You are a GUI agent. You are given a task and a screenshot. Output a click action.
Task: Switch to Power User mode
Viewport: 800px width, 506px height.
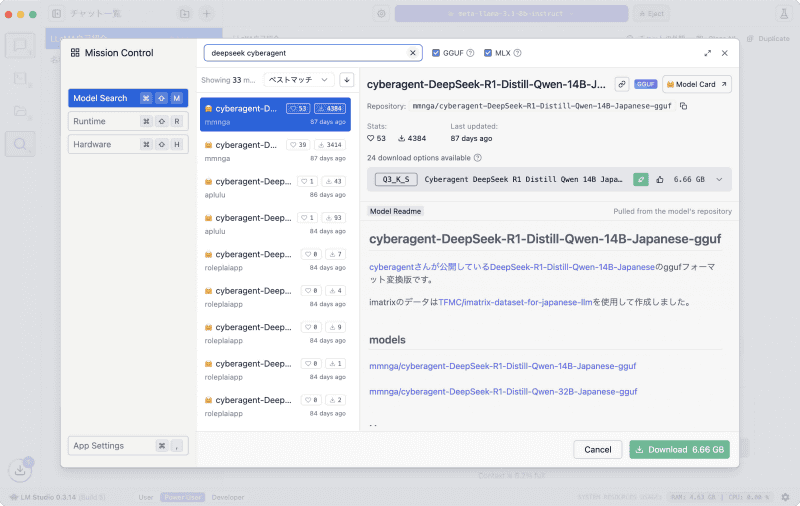pos(183,497)
